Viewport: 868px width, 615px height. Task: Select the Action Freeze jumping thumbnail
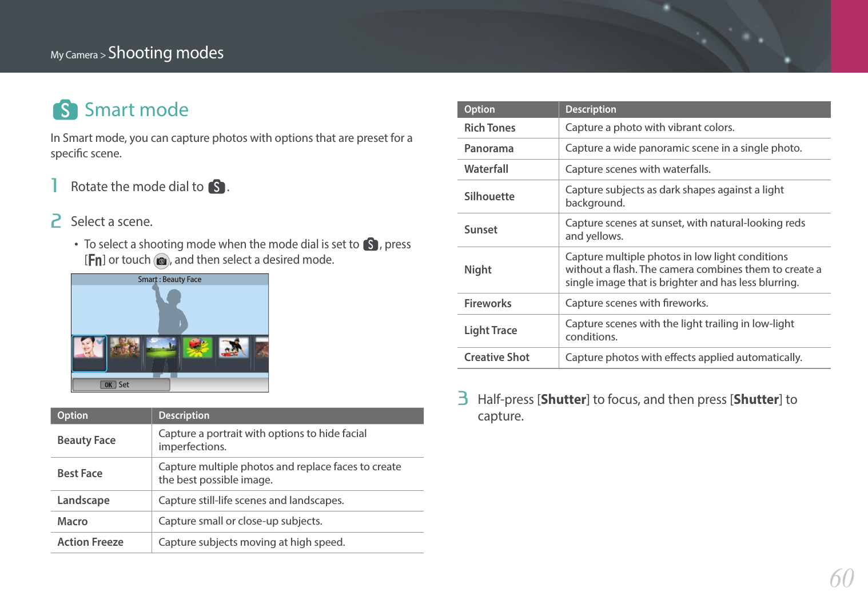coord(234,347)
